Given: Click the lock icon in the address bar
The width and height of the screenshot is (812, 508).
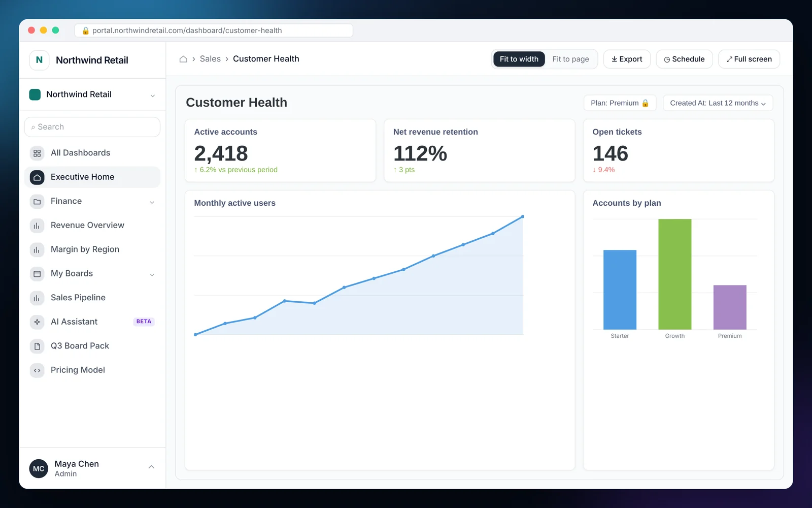Looking at the screenshot, I should 86,30.
